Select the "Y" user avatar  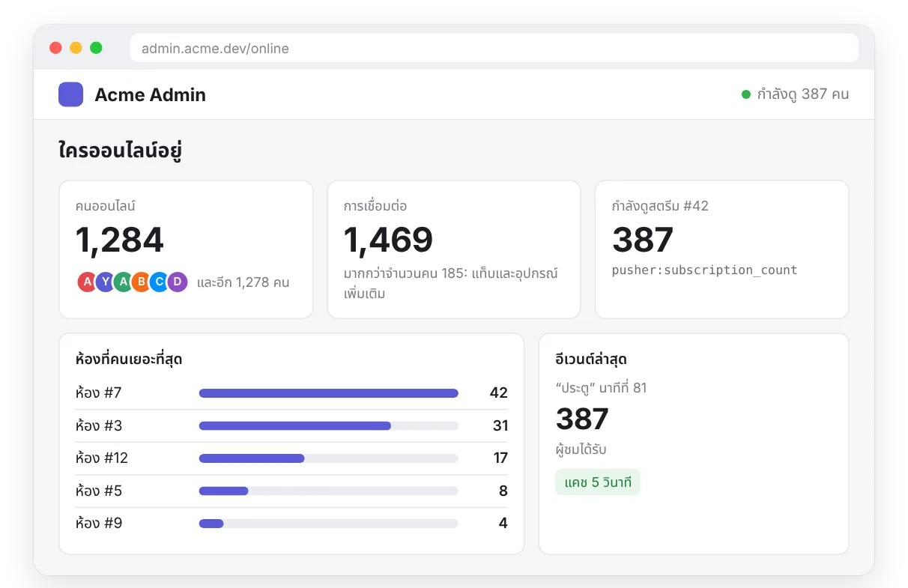click(105, 282)
